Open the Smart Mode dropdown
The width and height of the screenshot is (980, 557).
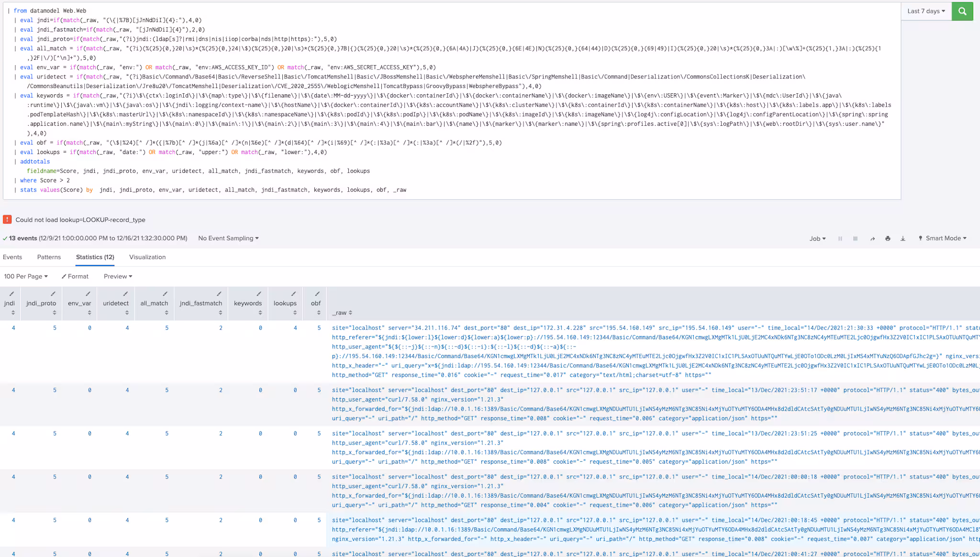click(942, 238)
